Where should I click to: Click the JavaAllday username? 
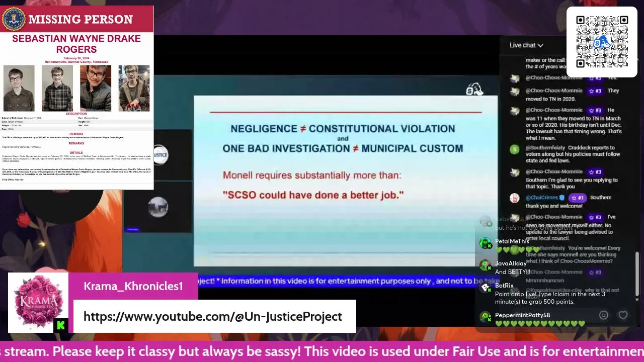[x=511, y=263]
